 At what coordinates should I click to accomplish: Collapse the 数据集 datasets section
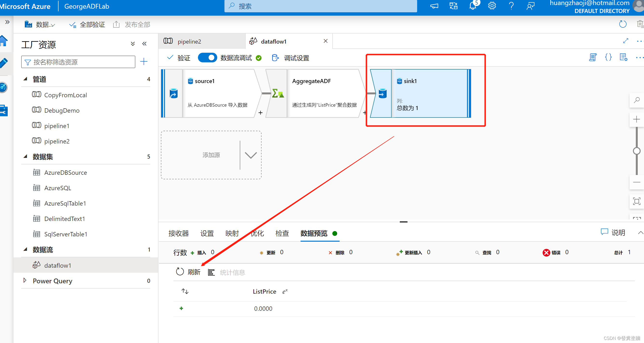[25, 156]
